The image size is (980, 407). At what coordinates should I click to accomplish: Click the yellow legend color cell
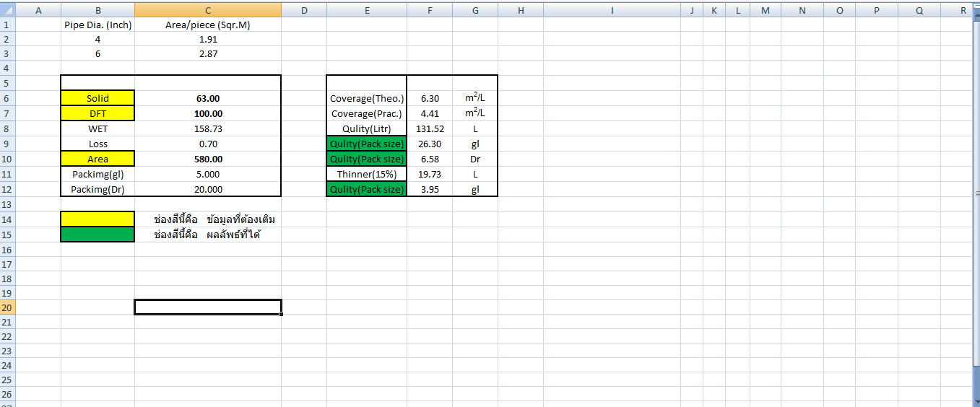[97, 219]
